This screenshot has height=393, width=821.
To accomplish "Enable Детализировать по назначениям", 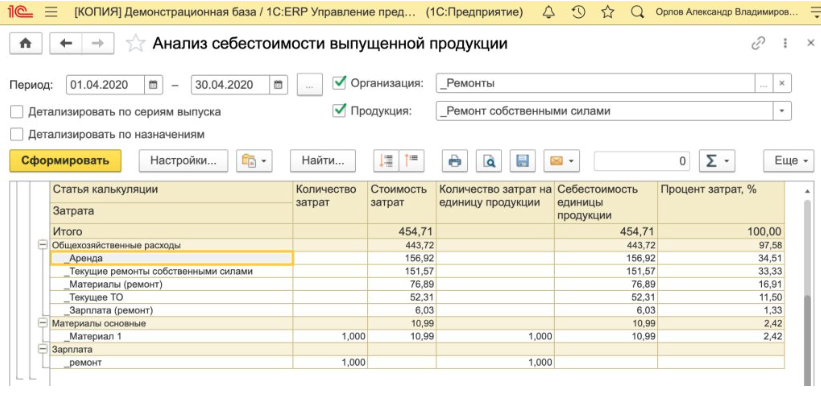I will click(x=17, y=134).
